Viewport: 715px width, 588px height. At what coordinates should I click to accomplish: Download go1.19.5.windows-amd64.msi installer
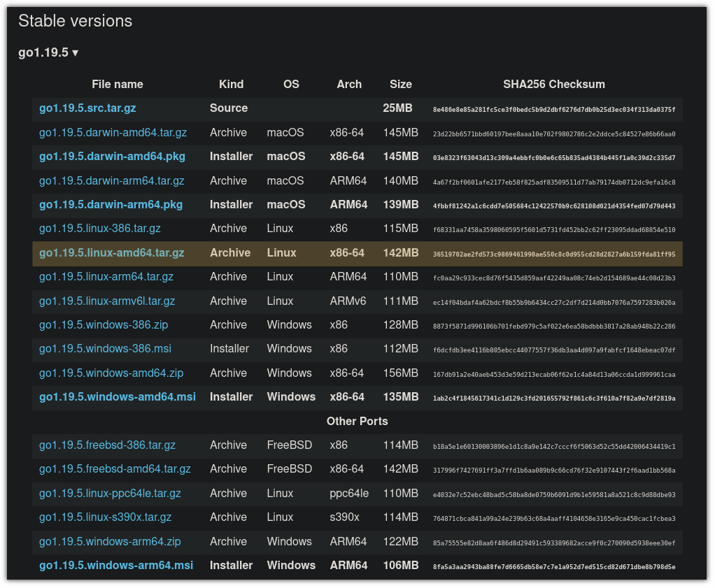[118, 397]
